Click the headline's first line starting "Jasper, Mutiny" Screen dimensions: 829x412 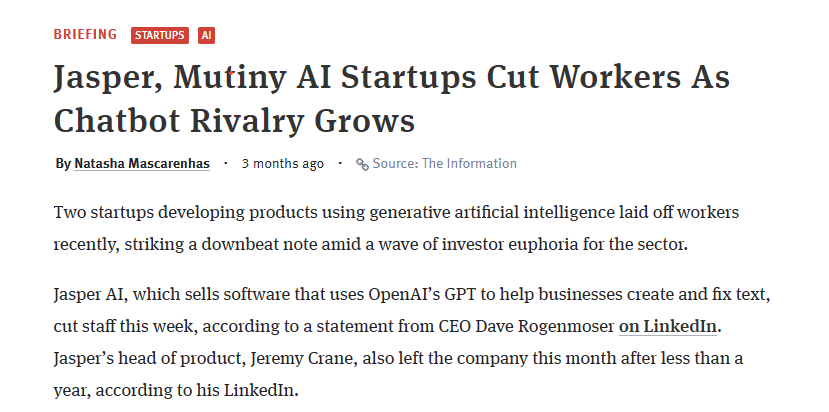[x=391, y=78]
